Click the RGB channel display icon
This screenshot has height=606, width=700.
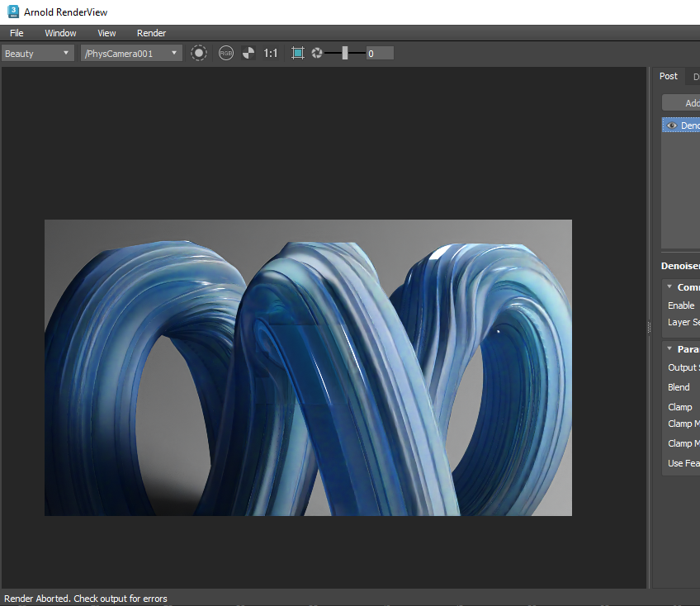tap(226, 53)
